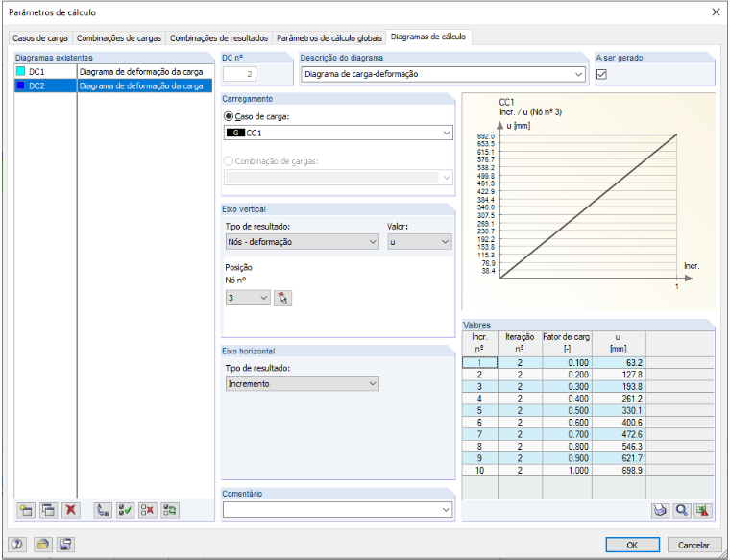Click the value cell 127.8
The image size is (730, 560).
click(619, 375)
